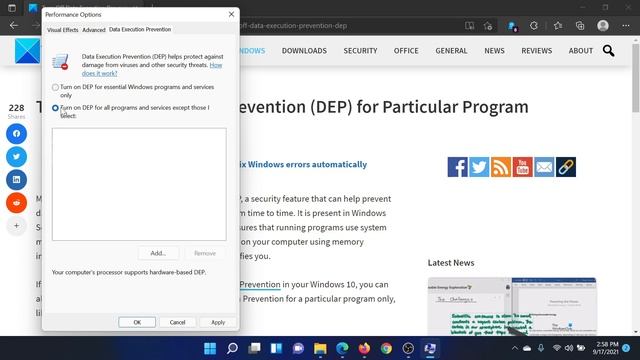Open site Facebook page square icon

pyautogui.click(x=457, y=167)
